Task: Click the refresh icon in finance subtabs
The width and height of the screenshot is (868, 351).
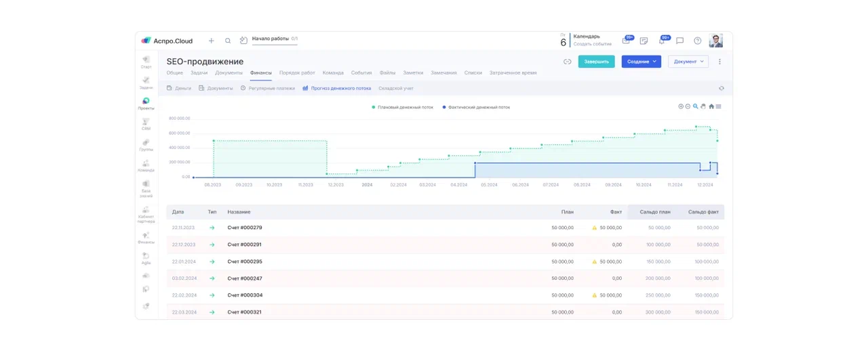Action: 721,88
